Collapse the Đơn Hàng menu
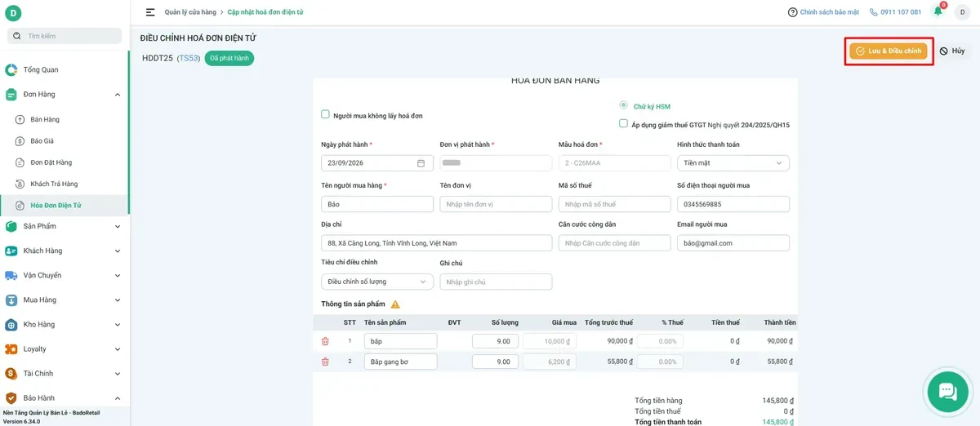Screen dimensions: 980x426 point(118,95)
